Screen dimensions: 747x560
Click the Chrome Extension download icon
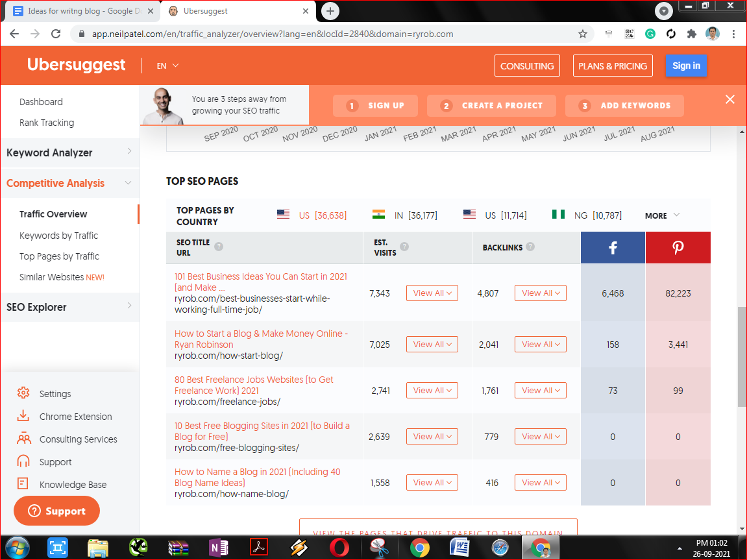pos(23,416)
